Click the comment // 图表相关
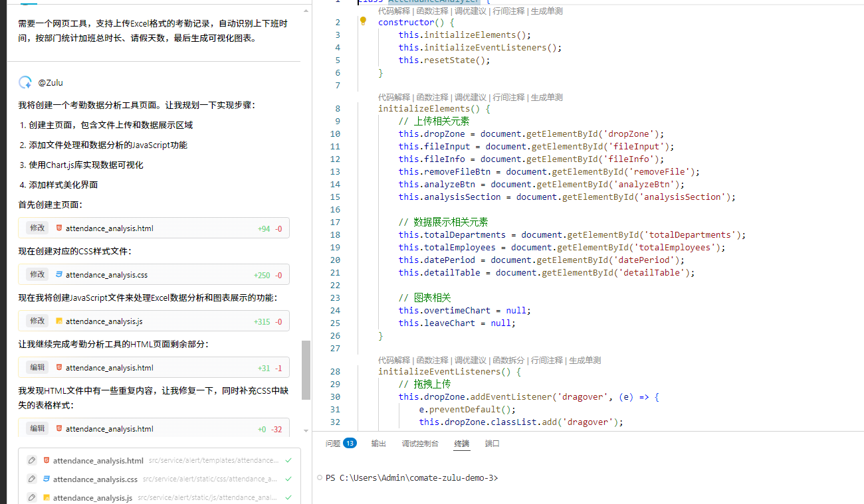The height and width of the screenshot is (504, 864). pos(425,297)
